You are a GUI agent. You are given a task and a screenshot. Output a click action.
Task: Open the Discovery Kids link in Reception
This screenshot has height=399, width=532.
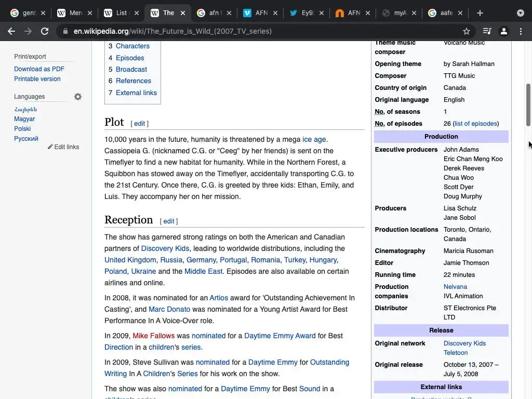[x=165, y=248]
